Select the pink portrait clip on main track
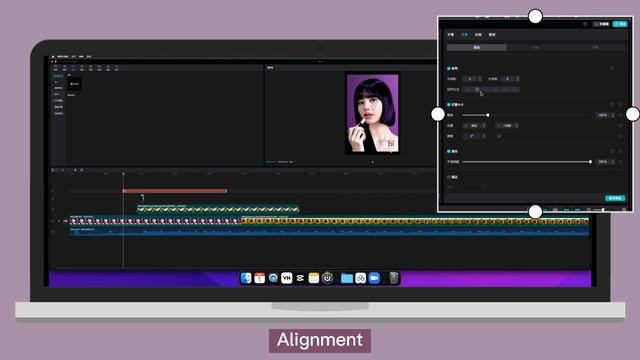This screenshot has width=640, height=360. pos(155,221)
